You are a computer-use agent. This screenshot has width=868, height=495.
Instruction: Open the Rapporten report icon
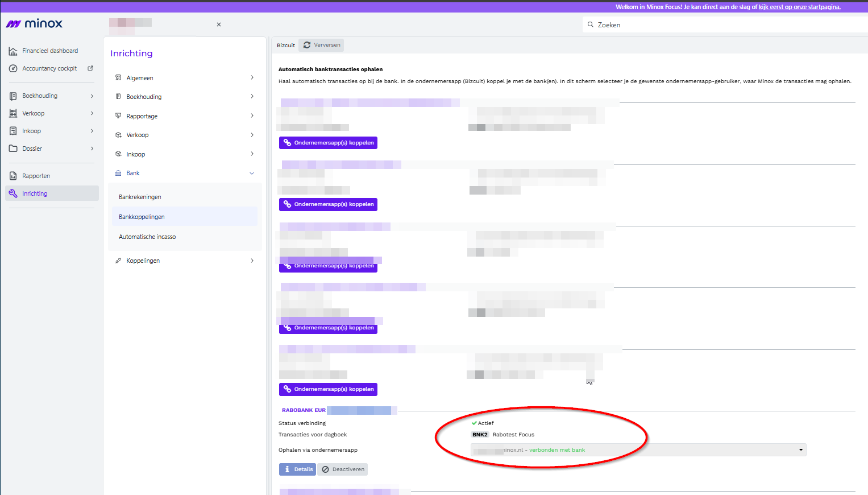13,176
